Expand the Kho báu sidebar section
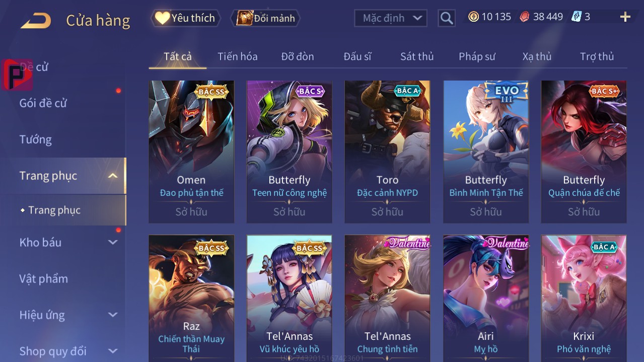Viewport: 644px width, 362px height. tap(113, 242)
